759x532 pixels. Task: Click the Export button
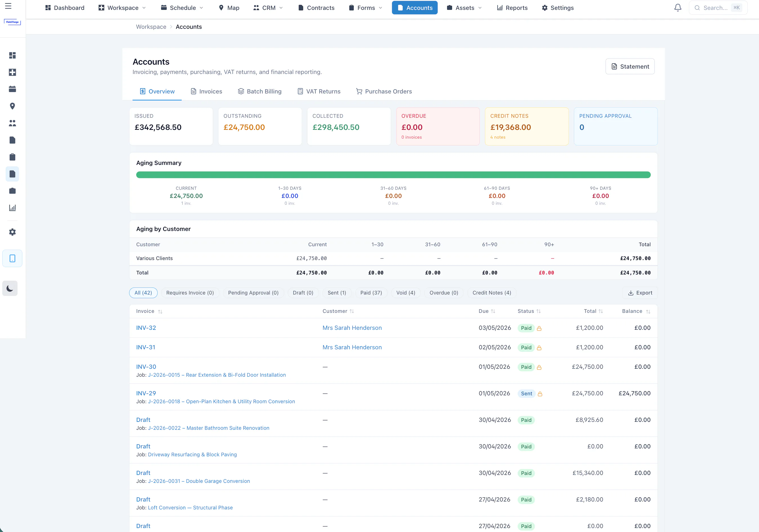coord(640,293)
